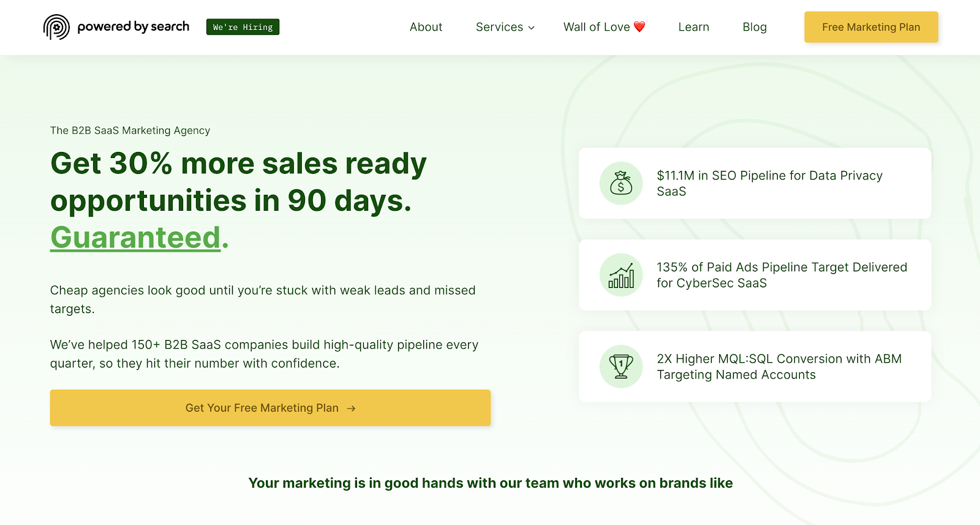Image resolution: width=980 pixels, height=525 pixels.
Task: Click Get Your Free Marketing Plan button
Action: coord(270,408)
